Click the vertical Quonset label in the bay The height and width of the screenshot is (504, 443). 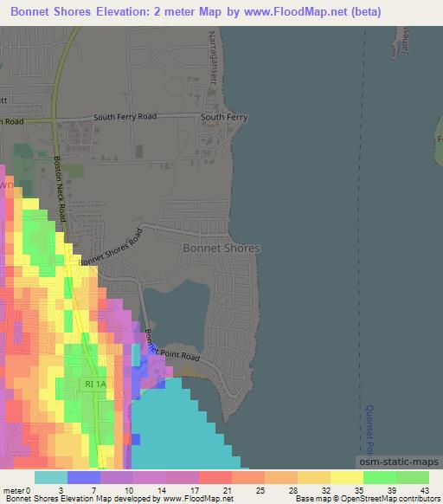coord(369,430)
